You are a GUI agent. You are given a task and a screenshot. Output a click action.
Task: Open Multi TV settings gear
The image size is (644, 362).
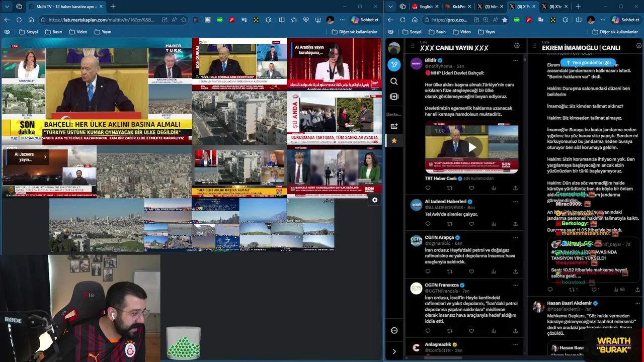point(374,200)
